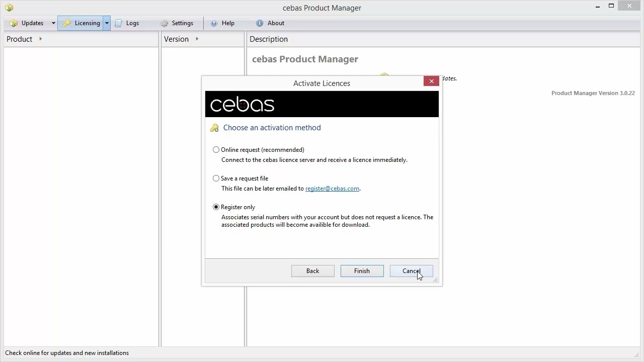The width and height of the screenshot is (644, 362).
Task: Click the Updates package icon
Action: (14, 23)
